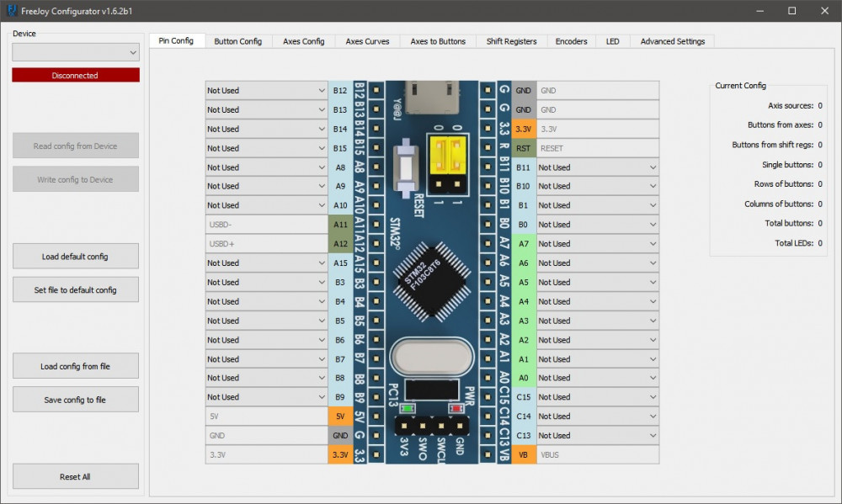Click Set file to default config

76,289
